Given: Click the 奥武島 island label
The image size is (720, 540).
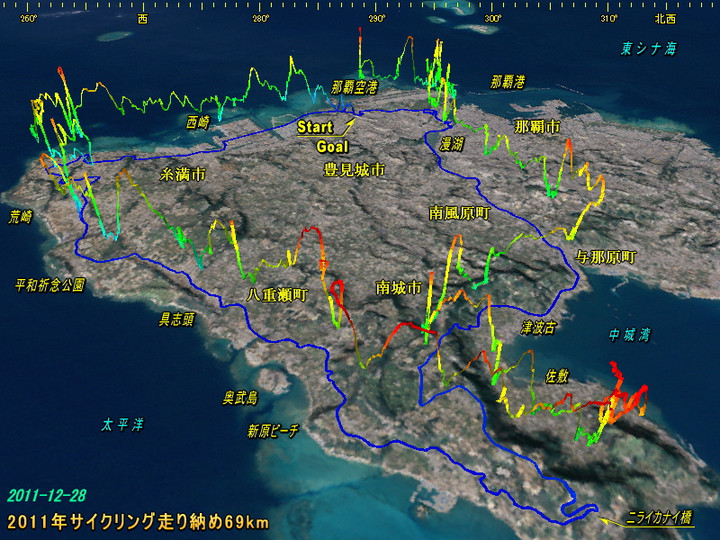Looking at the screenshot, I should tap(240, 398).
